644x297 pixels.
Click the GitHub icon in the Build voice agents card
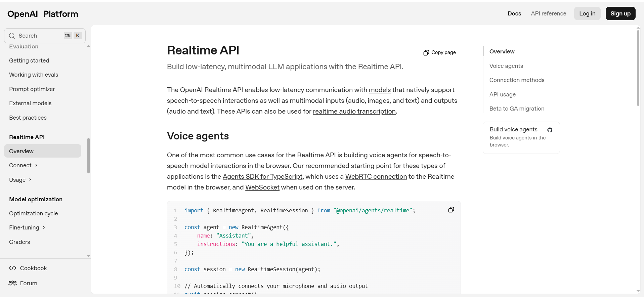point(550,130)
